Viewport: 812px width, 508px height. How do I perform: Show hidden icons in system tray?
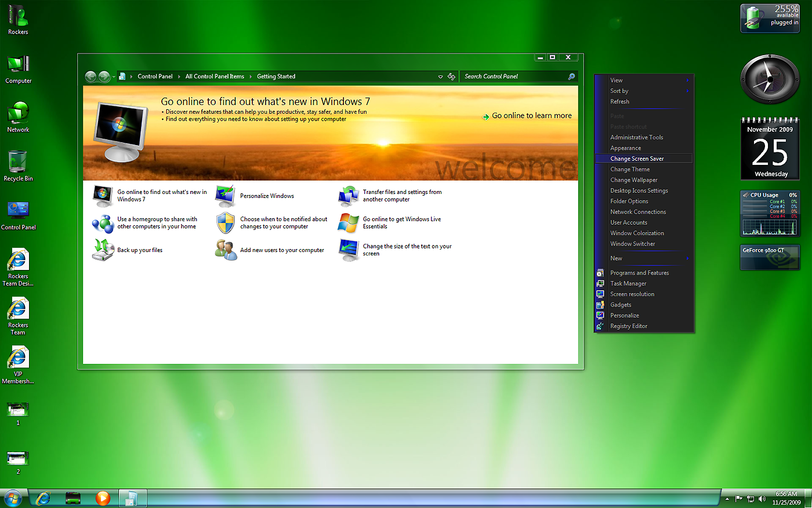click(x=727, y=499)
